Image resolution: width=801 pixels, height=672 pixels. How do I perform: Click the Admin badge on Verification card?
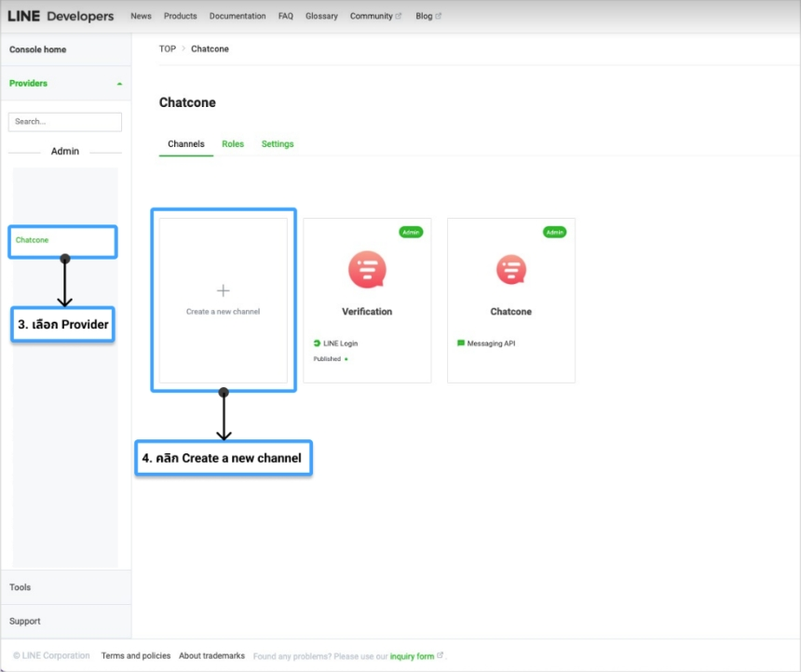point(411,233)
